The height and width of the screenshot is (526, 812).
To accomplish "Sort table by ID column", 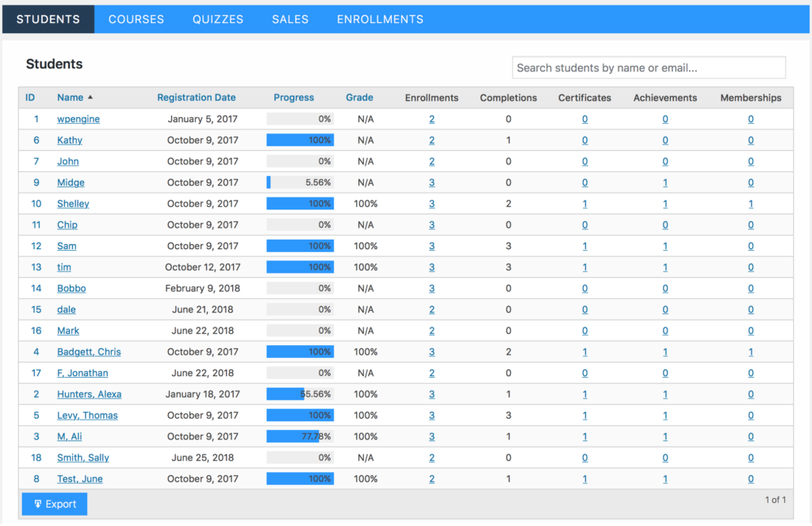I will coord(30,98).
